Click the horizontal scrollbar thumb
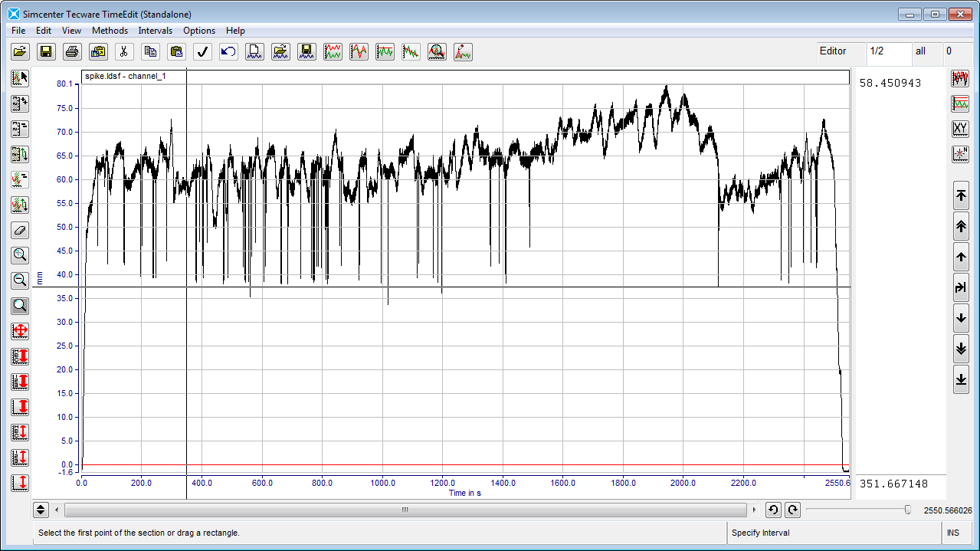This screenshot has height=551, width=980. coord(405,510)
